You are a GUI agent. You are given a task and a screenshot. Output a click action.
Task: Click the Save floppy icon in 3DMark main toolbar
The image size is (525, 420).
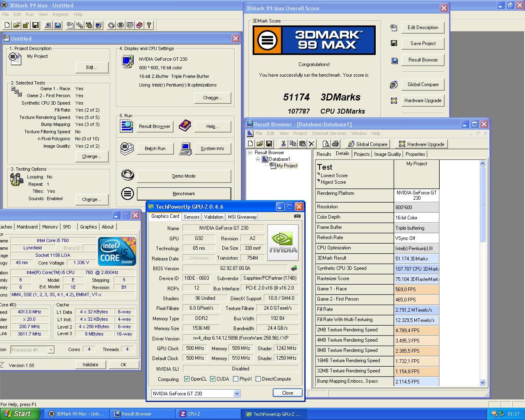click(35, 25)
